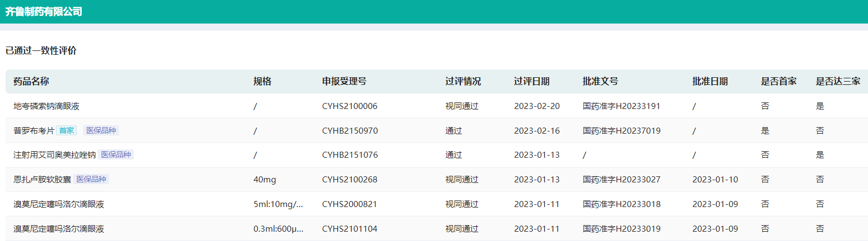Click the 过评日期 column header
The image size is (868, 241).
pyautogui.click(x=532, y=81)
